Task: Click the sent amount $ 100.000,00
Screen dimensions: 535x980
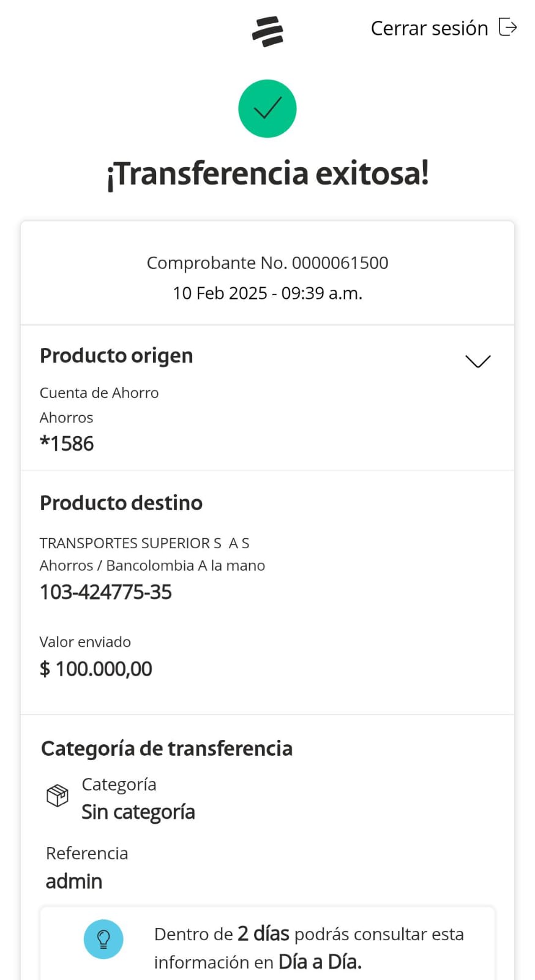Action: tap(96, 669)
